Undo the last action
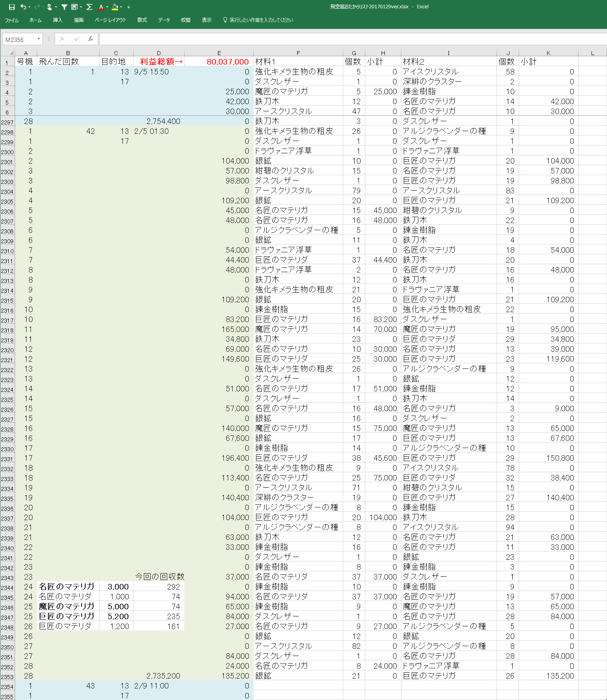The image size is (607, 700). pos(23,7)
